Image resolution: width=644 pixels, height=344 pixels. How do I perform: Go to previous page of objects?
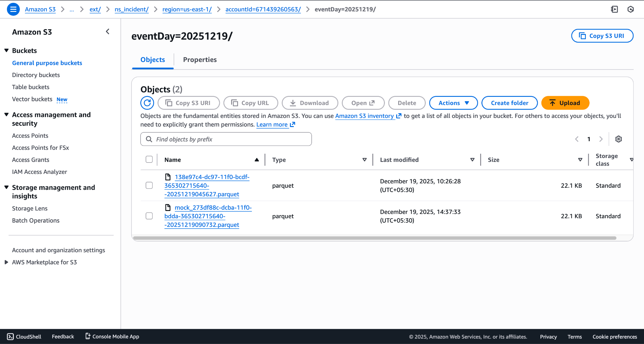point(577,139)
